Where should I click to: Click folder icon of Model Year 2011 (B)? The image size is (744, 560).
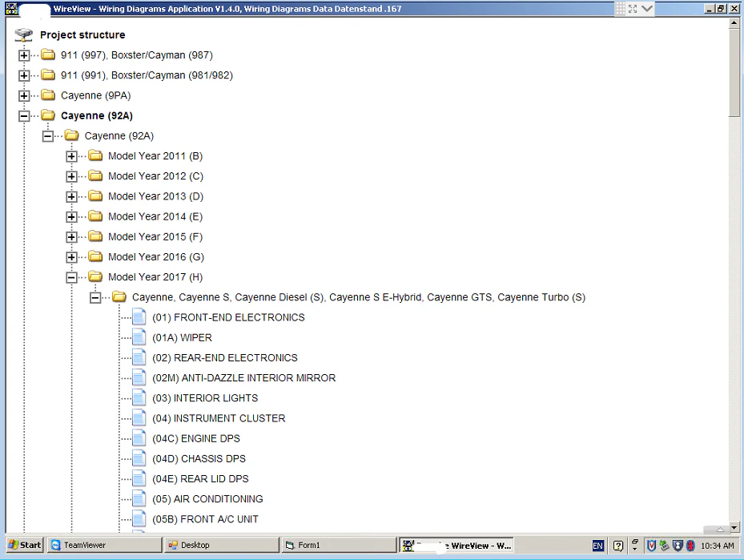[x=95, y=155]
